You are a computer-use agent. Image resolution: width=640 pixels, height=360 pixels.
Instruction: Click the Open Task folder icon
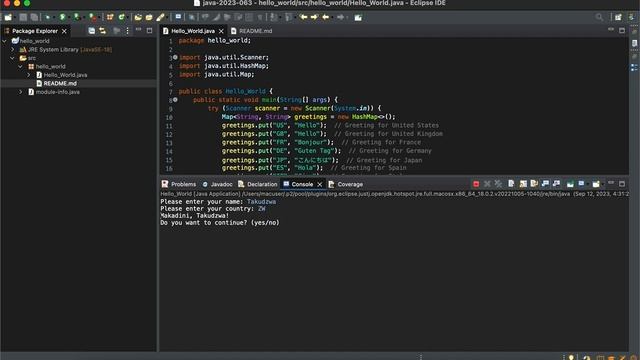pyautogui.click(x=149, y=17)
